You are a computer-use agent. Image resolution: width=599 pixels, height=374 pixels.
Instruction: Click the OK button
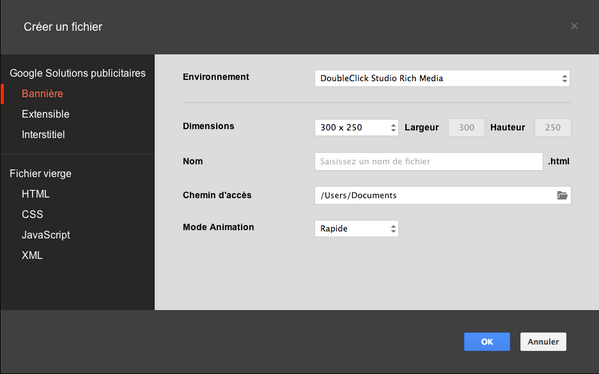point(487,342)
